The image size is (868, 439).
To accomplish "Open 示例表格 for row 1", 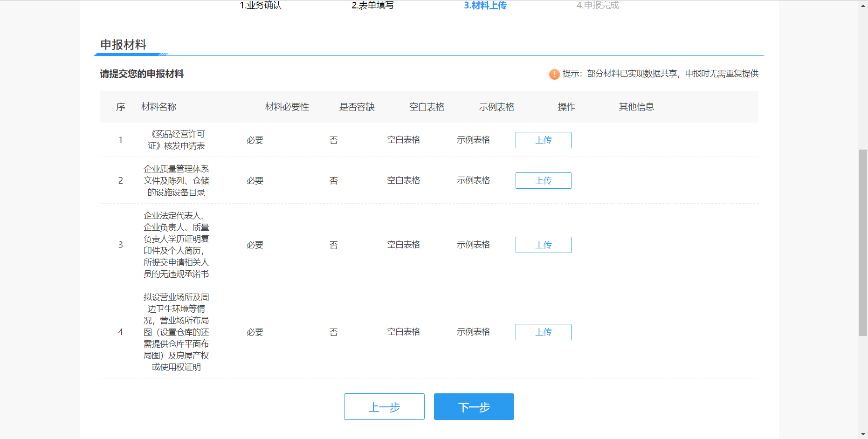I will coord(473,140).
